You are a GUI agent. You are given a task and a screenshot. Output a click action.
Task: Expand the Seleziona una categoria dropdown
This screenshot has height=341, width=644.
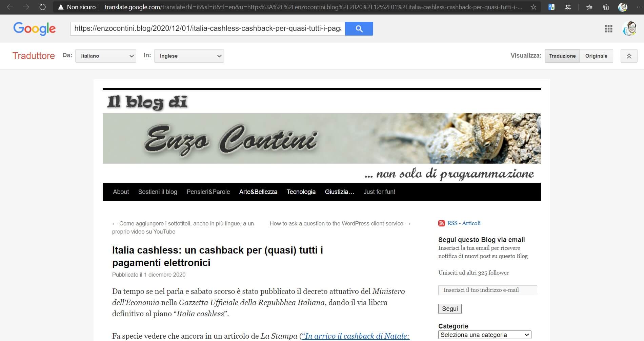click(485, 335)
